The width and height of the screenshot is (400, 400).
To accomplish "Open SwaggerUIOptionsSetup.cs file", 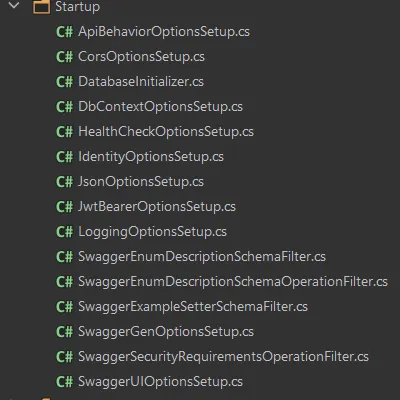I will coord(160,382).
